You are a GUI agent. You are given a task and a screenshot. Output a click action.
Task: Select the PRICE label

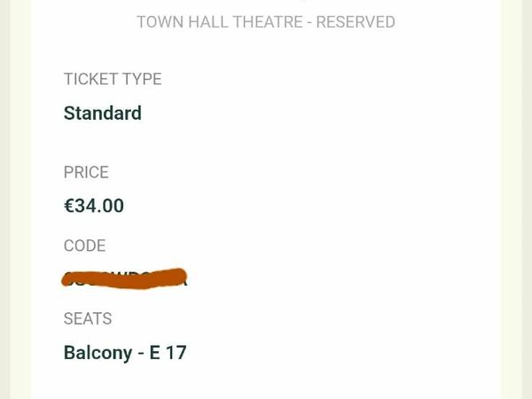86,172
